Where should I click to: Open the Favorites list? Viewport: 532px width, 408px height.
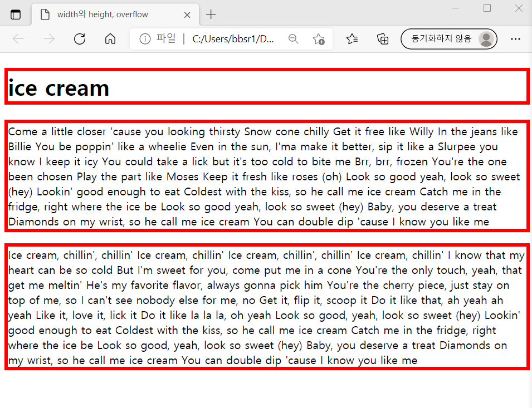352,39
